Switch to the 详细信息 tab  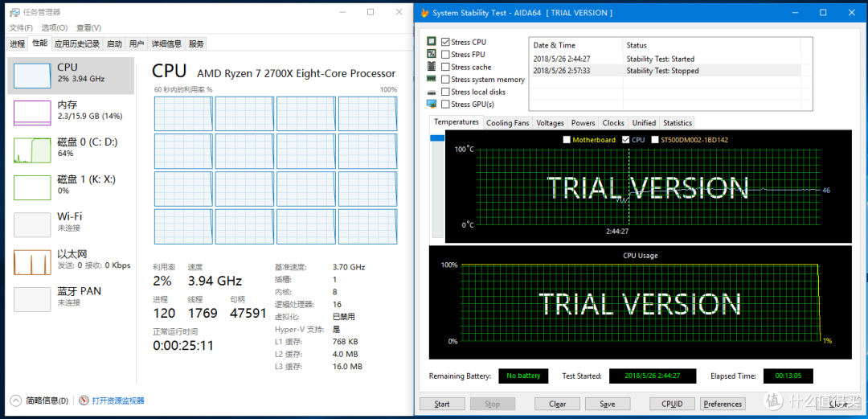click(x=166, y=43)
